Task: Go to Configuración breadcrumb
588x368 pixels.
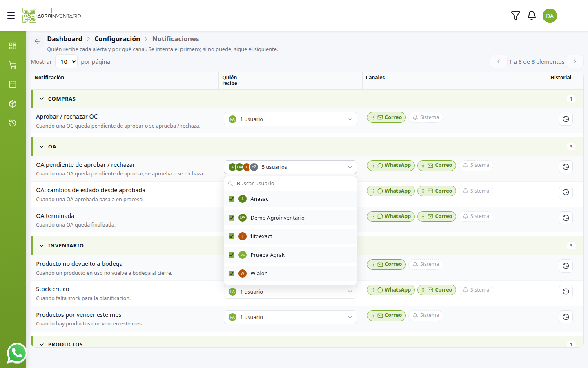Action: (x=117, y=39)
